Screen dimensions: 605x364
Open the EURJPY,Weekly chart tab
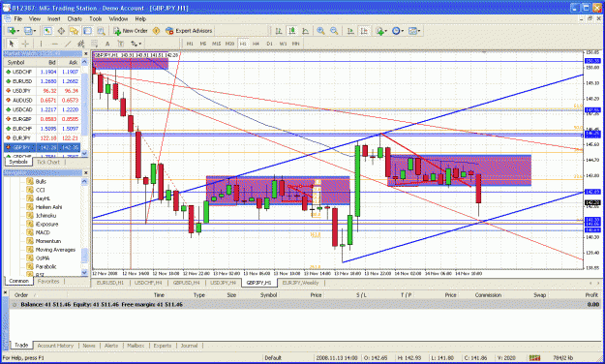coord(300,283)
